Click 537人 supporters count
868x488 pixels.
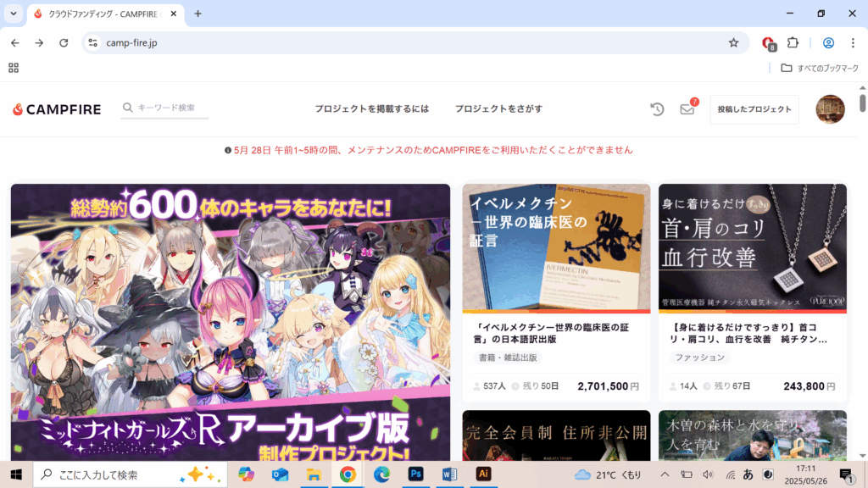tap(494, 386)
